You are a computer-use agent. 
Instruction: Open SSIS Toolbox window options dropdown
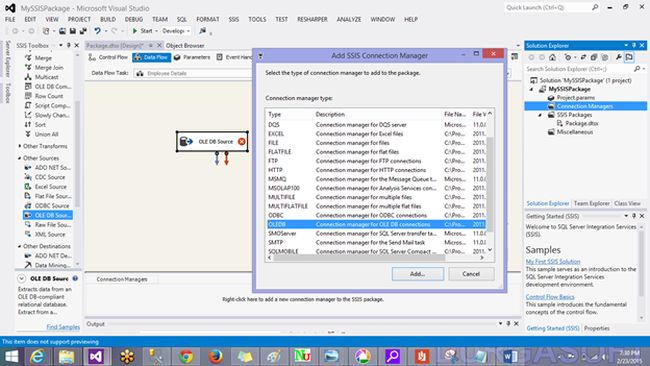coord(61,45)
